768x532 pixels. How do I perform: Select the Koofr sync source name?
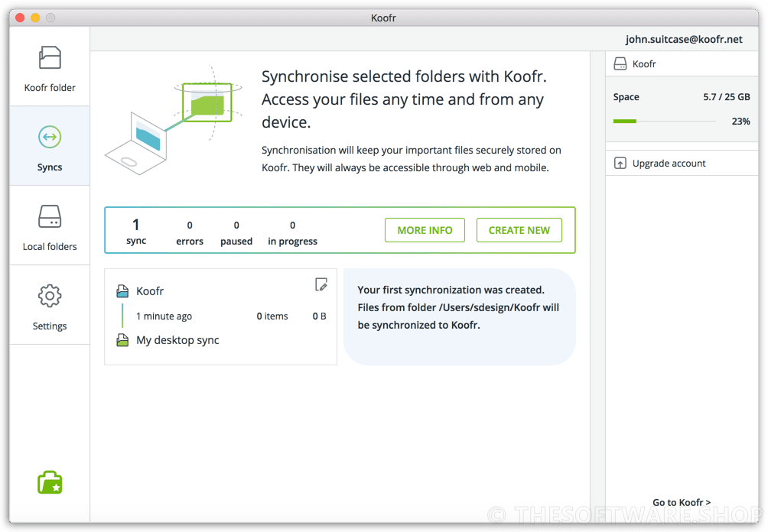[x=150, y=291]
